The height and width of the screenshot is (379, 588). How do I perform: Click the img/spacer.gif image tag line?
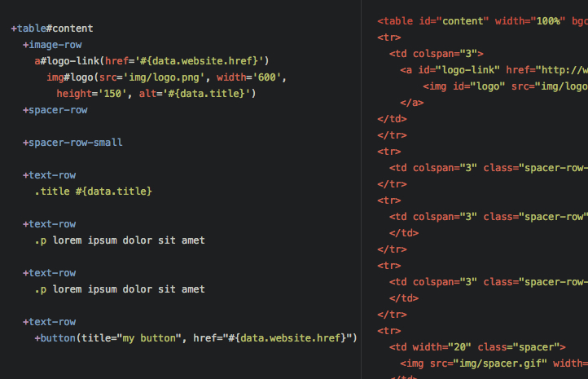[x=489, y=364]
